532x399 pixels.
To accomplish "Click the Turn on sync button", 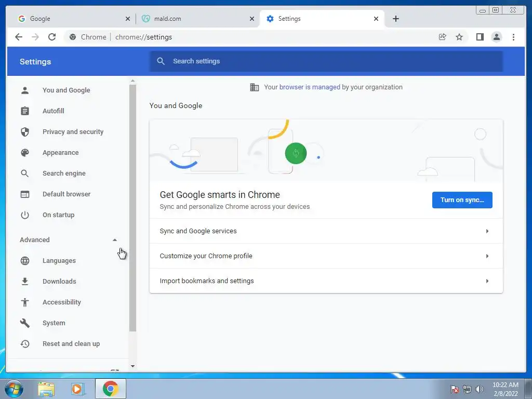I will [462, 200].
